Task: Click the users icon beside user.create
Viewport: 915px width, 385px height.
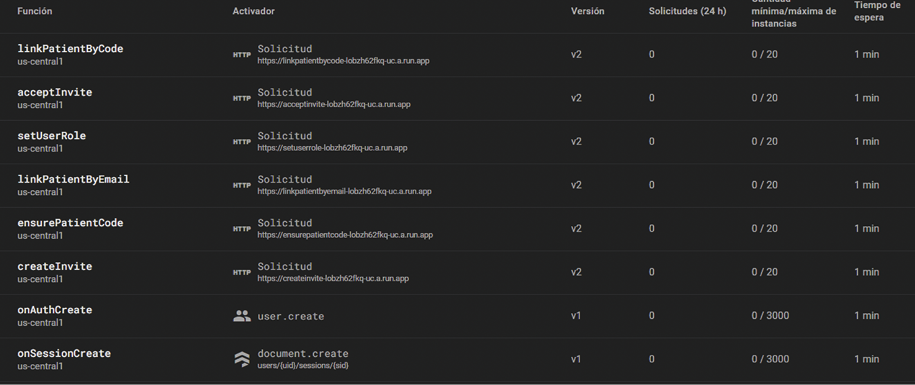Action: click(242, 316)
